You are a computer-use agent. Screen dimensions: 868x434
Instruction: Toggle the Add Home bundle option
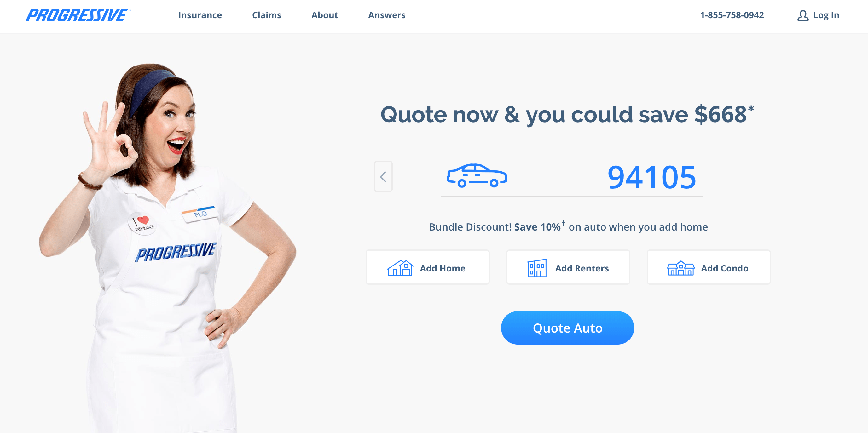point(428,267)
